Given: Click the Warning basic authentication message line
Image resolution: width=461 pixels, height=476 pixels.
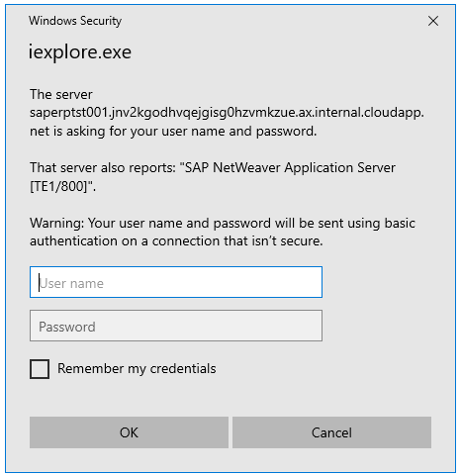Looking at the screenshot, I should coord(223,224).
